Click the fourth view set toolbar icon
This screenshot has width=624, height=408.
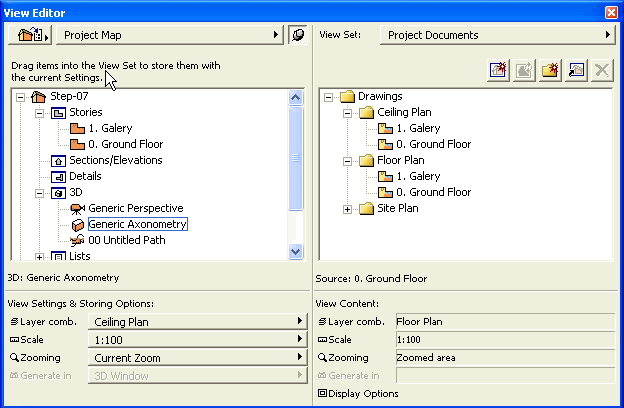pyautogui.click(x=576, y=70)
